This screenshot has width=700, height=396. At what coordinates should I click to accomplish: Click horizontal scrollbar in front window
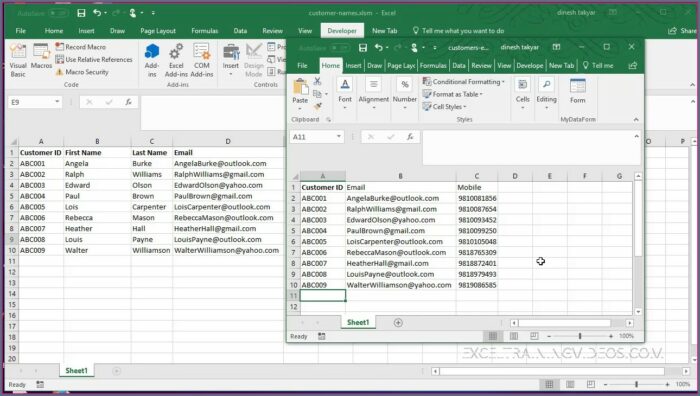click(x=564, y=323)
